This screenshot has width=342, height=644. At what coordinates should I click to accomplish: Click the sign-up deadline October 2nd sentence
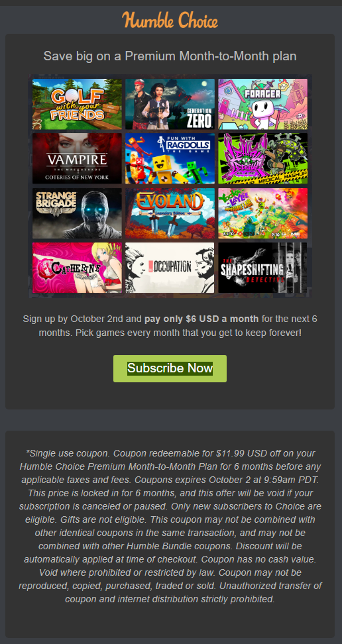point(170,326)
